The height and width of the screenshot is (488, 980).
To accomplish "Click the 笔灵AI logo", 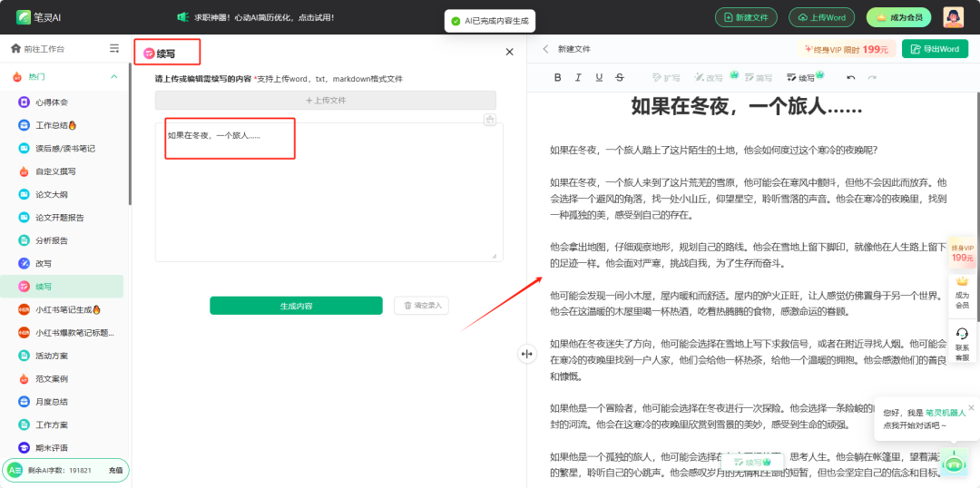I will (39, 17).
